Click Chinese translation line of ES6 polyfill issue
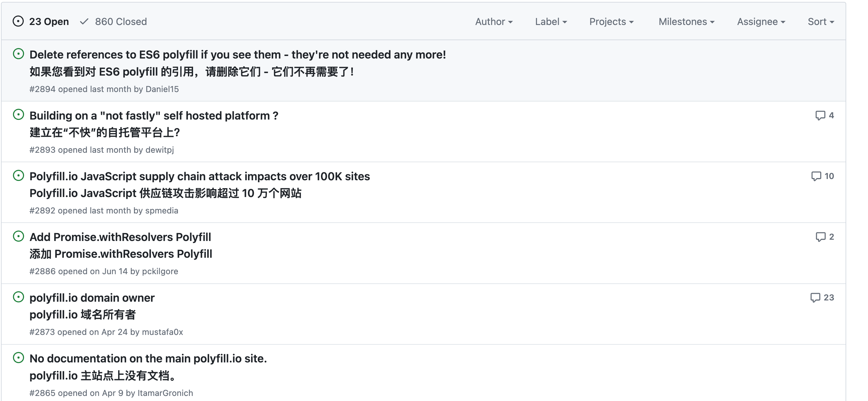Image resolution: width=868 pixels, height=401 pixels. (192, 72)
